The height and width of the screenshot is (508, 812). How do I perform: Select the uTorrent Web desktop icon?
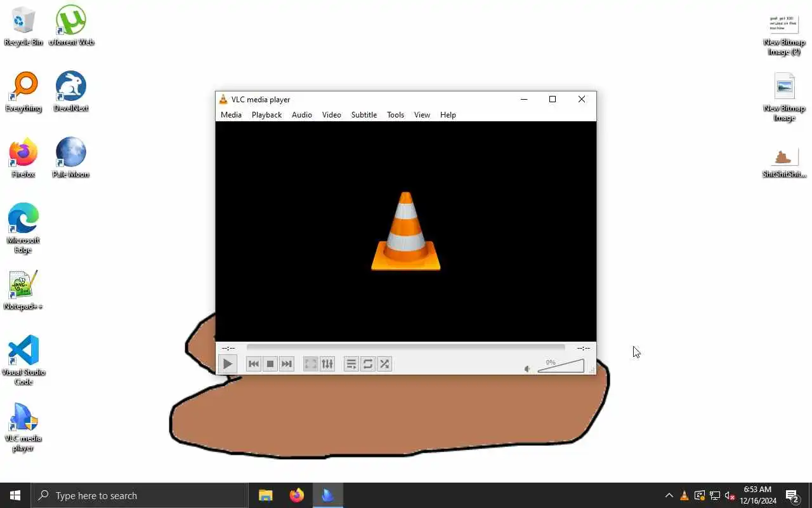pos(71,25)
